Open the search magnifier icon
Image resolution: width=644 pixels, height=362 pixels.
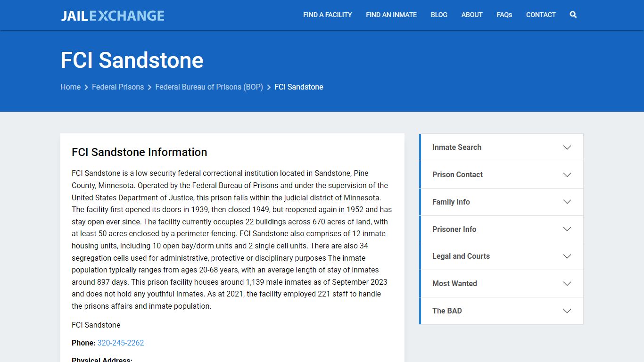(573, 15)
